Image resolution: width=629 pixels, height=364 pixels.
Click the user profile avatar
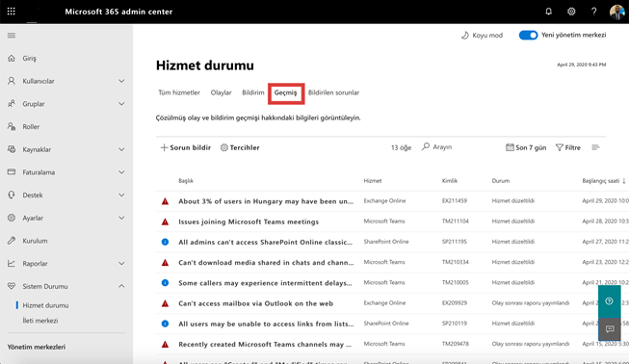click(x=616, y=12)
